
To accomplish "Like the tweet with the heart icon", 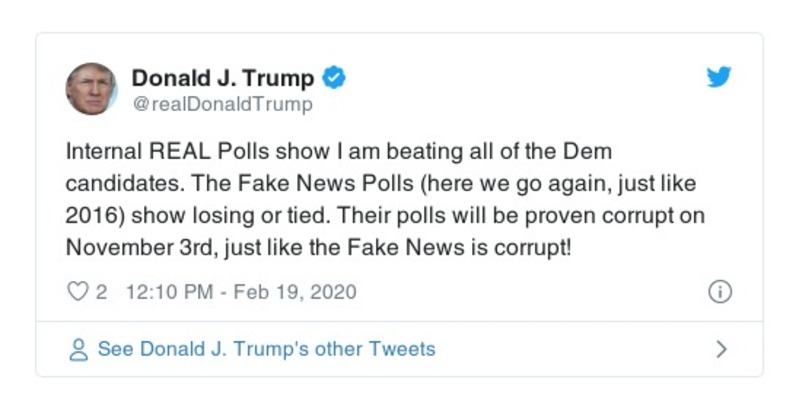I will [x=76, y=292].
